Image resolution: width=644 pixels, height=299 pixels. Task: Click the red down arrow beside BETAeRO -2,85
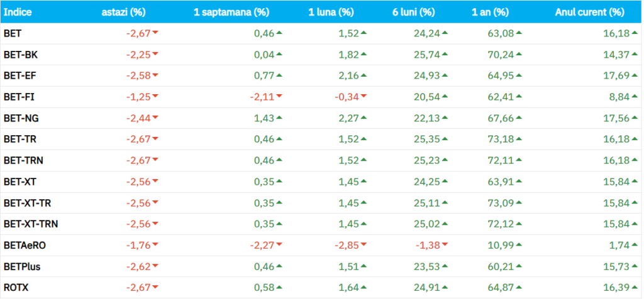pos(364,244)
